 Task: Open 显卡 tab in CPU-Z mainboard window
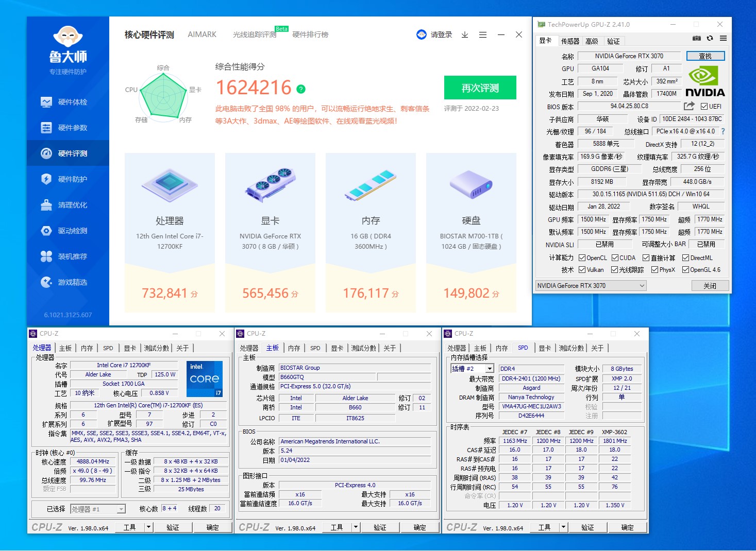click(337, 348)
